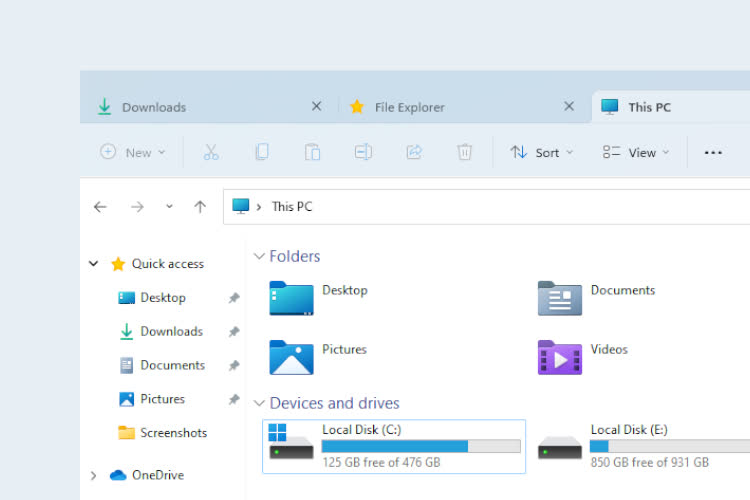Open the Desktop folder icon in Folders

click(291, 298)
